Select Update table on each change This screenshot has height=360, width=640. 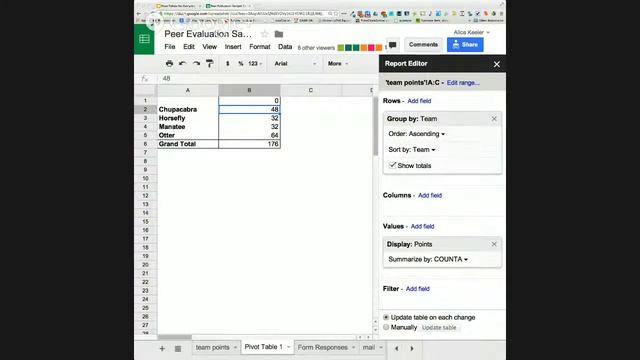(x=386, y=317)
